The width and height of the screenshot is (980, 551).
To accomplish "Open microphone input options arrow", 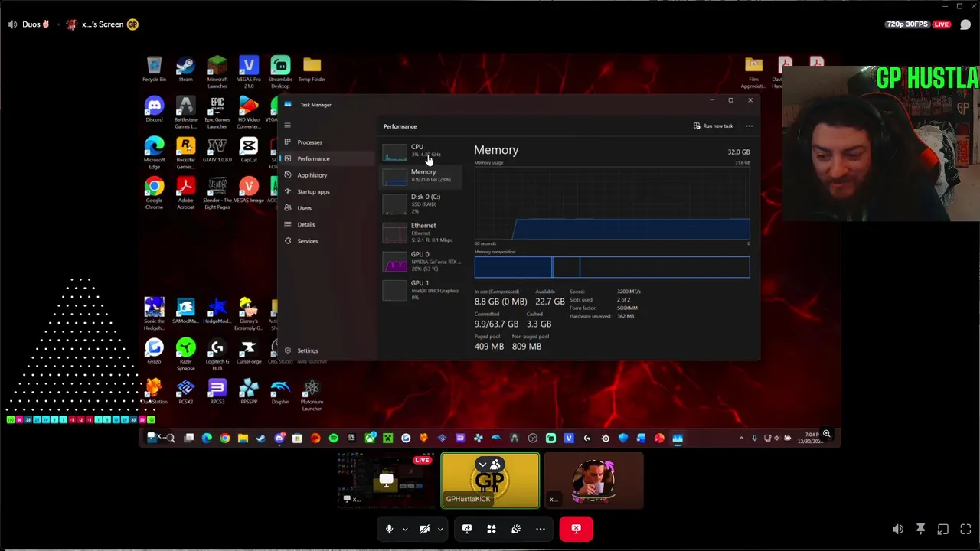I will click(x=405, y=529).
